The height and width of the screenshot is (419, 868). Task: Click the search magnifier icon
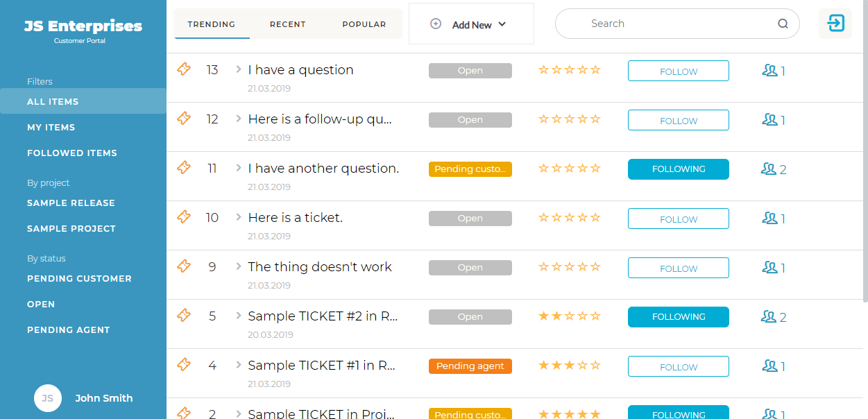[783, 24]
